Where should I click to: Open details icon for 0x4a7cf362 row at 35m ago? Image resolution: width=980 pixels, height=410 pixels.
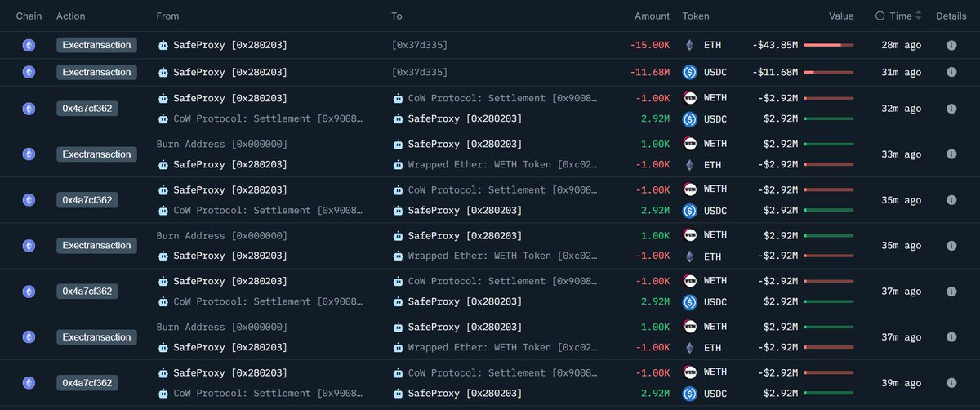(951, 200)
